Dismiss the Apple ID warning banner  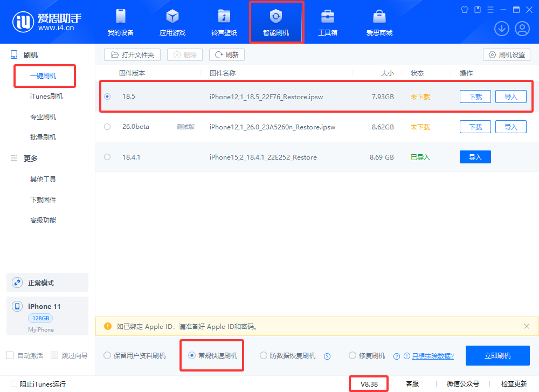(x=527, y=326)
